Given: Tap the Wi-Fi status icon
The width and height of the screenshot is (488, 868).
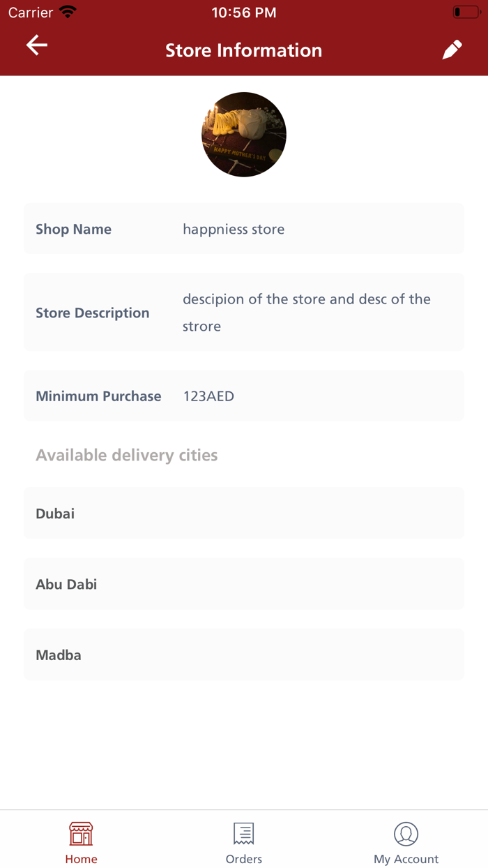Looking at the screenshot, I should (x=68, y=13).
